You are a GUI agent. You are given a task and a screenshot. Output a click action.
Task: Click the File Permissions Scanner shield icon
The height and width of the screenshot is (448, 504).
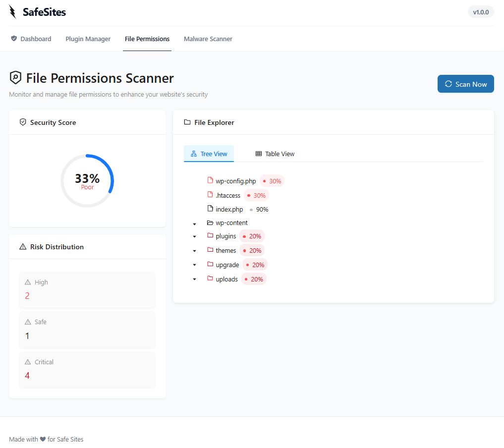pyautogui.click(x=16, y=78)
